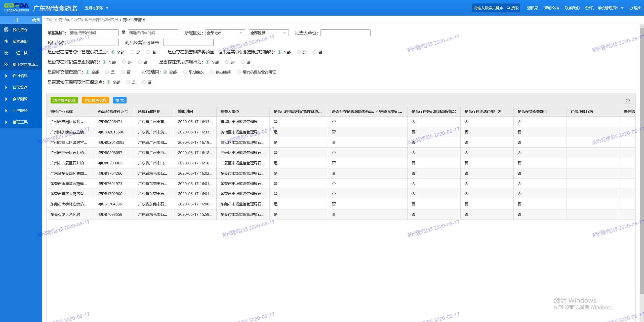
Task: Click the 药店名称 input field
Action: pyautogui.click(x=94, y=42)
